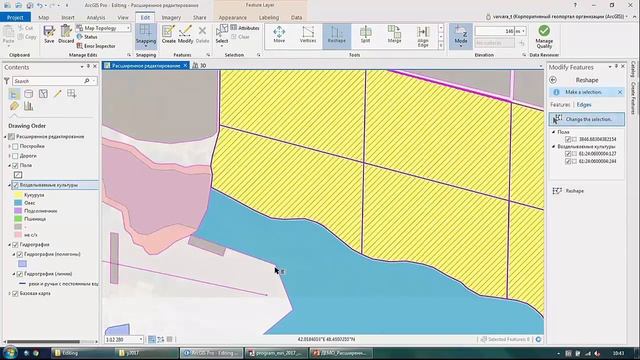
Task: Open the Analysis ribbon tab
Action: tap(96, 18)
